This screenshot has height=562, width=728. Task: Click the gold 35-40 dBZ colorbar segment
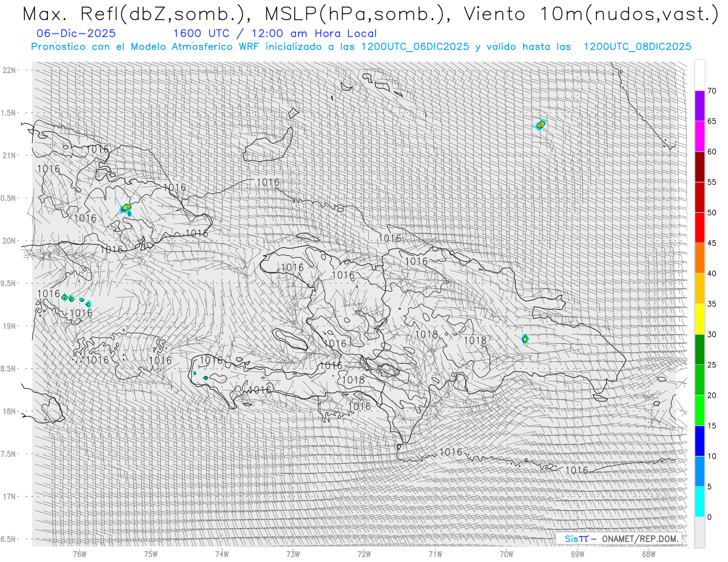699,289
